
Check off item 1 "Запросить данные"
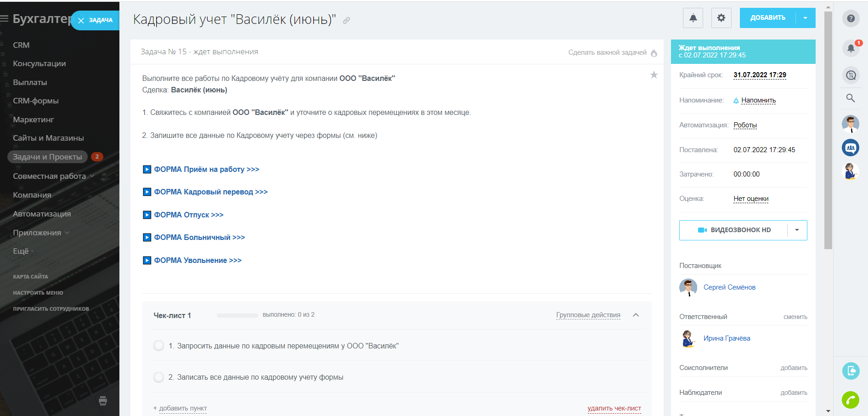(158, 346)
